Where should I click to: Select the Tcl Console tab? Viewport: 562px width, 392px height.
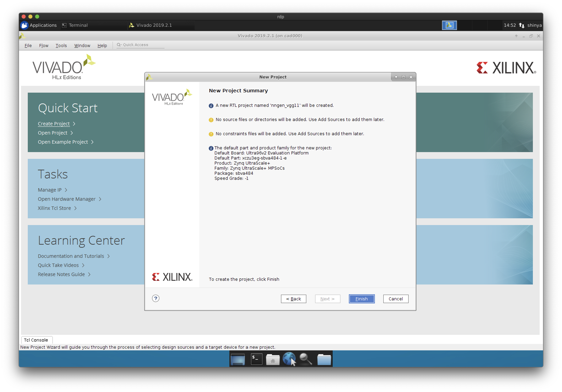tap(36, 340)
